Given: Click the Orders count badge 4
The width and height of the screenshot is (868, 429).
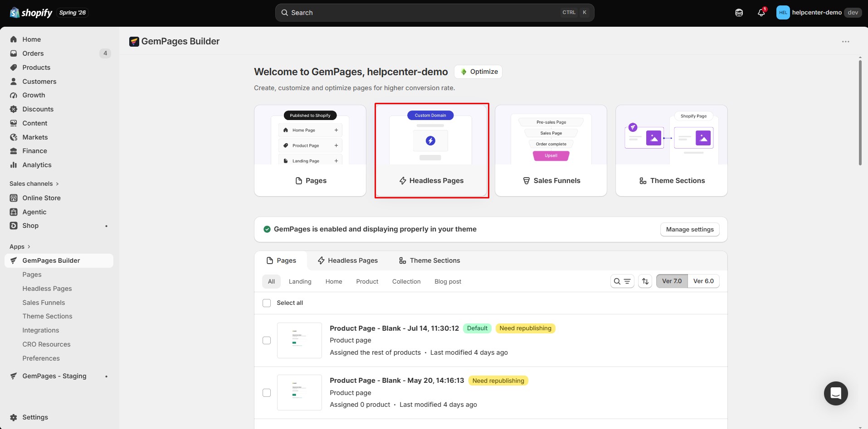Looking at the screenshot, I should coord(105,53).
